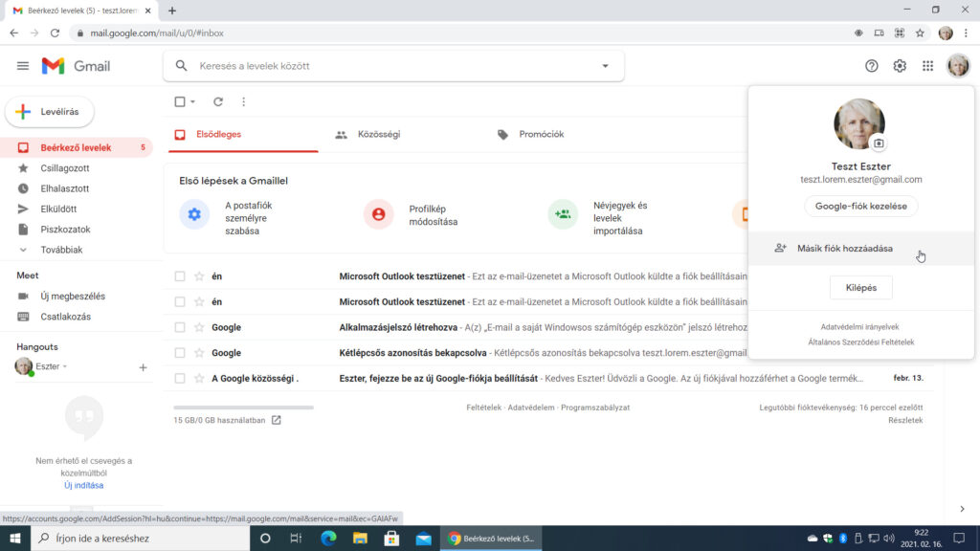Screen dimensions: 980x551
Task: Open the Mail app from the taskbar
Action: pyautogui.click(x=424, y=538)
